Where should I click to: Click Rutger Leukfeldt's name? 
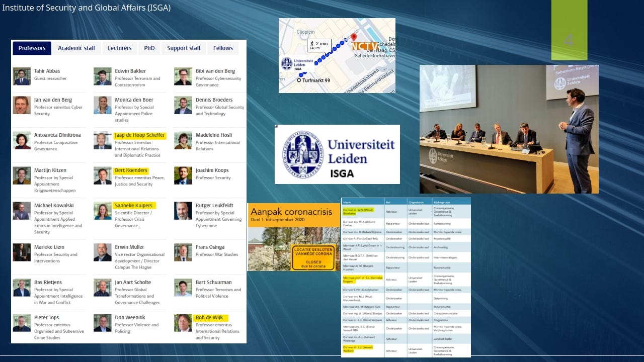coord(215,205)
